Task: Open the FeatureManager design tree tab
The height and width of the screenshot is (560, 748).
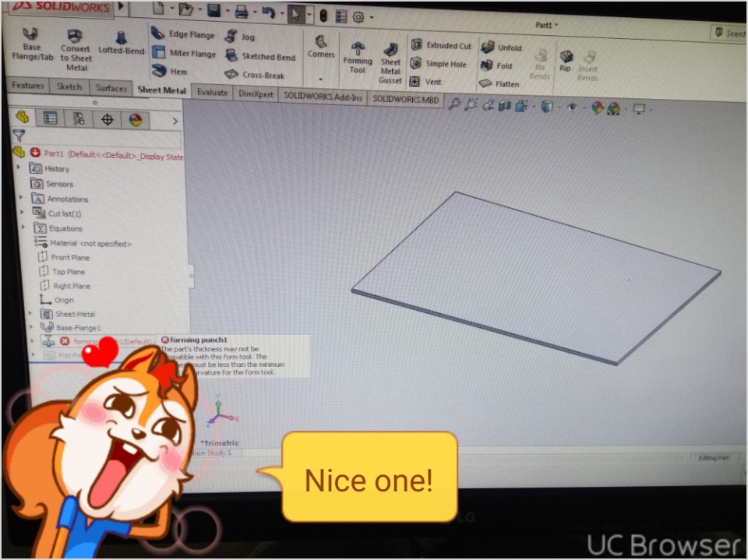Action: click(23, 116)
